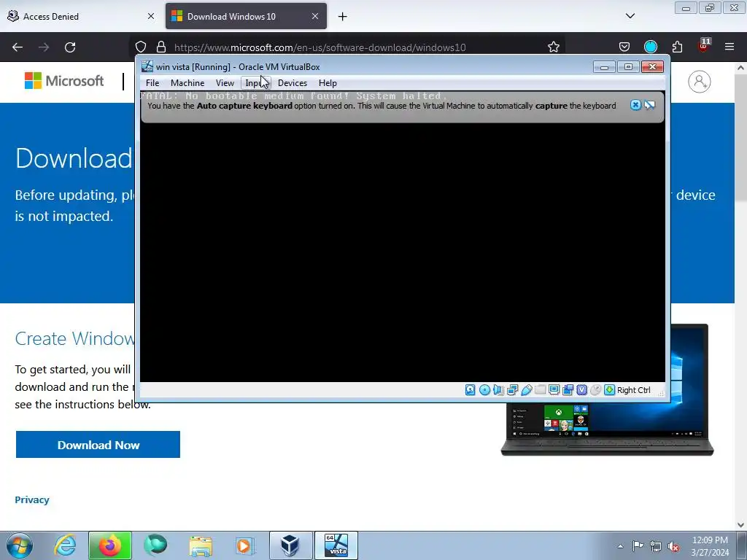Click the green arrow keyboard capture icon
747x560 pixels.
609,390
